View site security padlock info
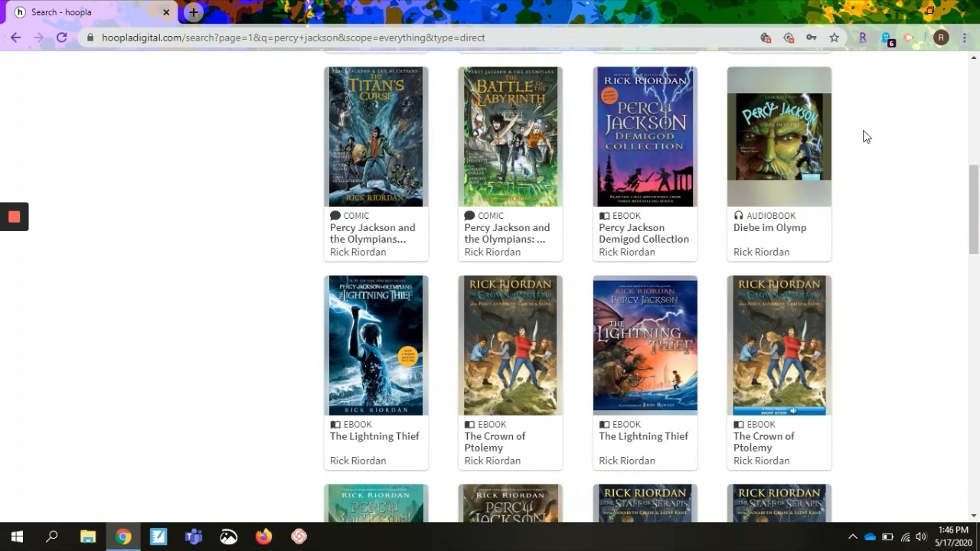The image size is (980, 551). click(x=90, y=37)
